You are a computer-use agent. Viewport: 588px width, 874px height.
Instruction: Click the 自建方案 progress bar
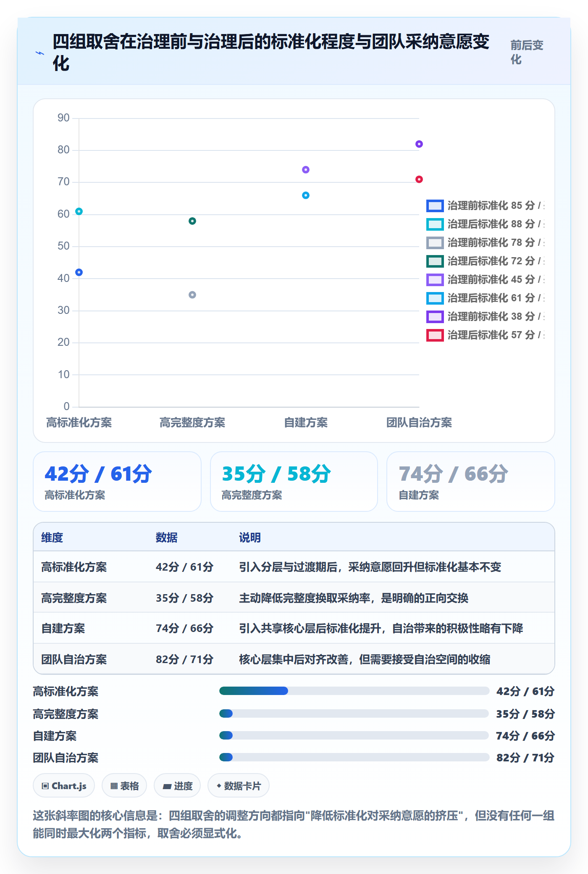coord(354,735)
